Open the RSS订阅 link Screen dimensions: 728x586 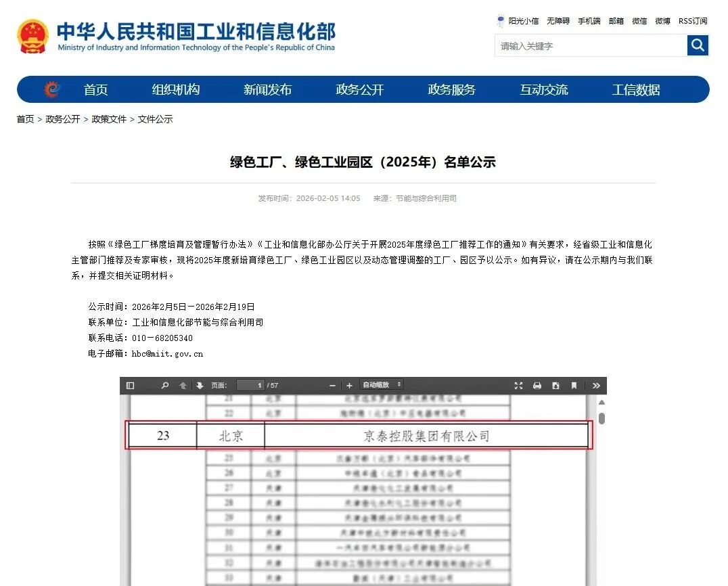pos(693,21)
